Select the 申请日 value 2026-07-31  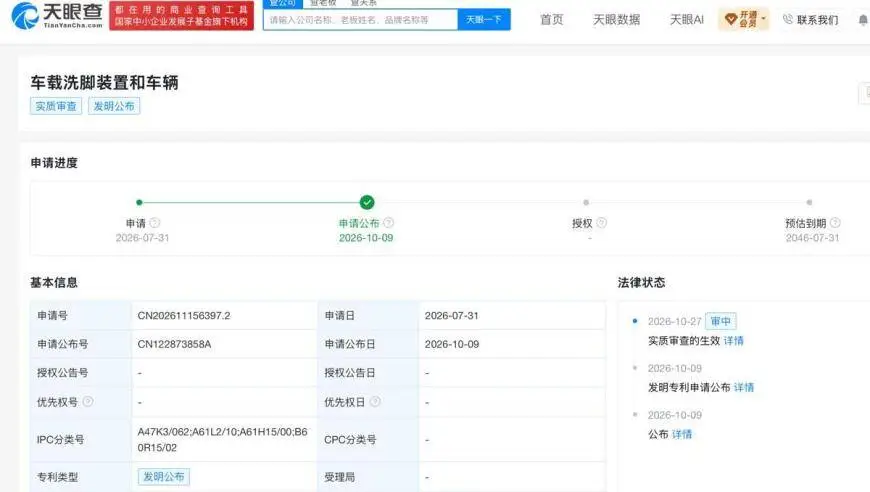(452, 316)
